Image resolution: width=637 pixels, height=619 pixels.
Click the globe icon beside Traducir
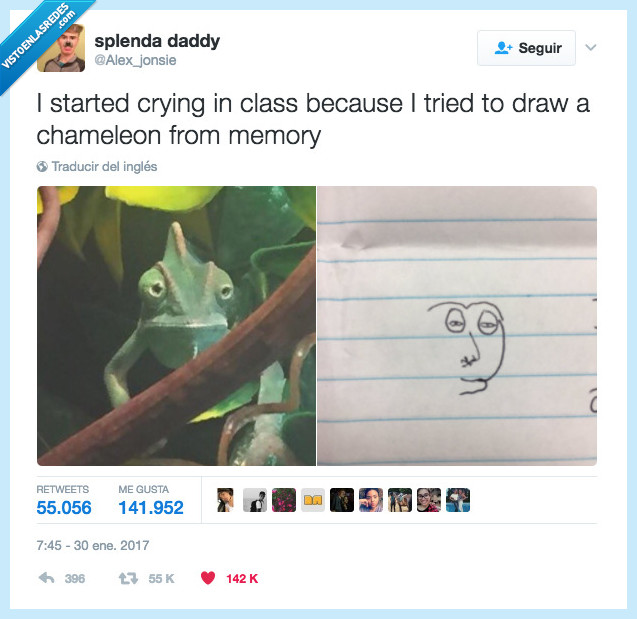42,167
